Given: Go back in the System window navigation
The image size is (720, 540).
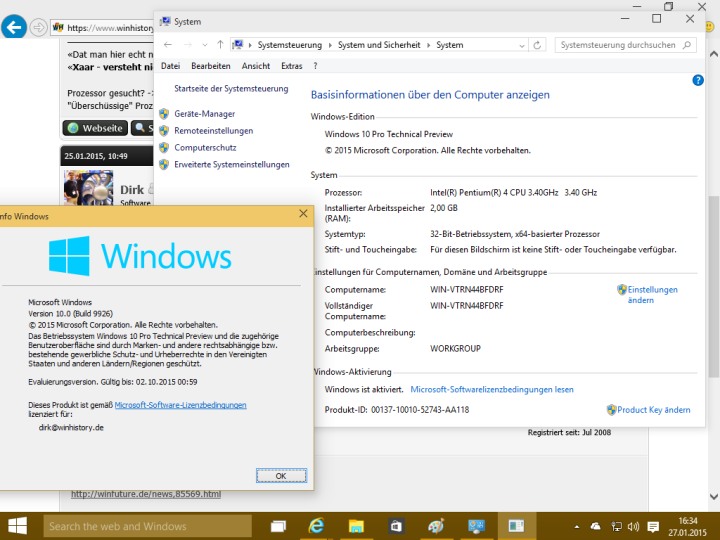Looking at the screenshot, I should [x=168, y=45].
